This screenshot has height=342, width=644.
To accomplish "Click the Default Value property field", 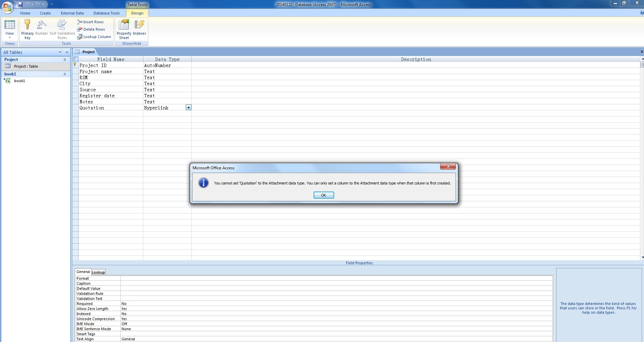I will click(x=336, y=288).
